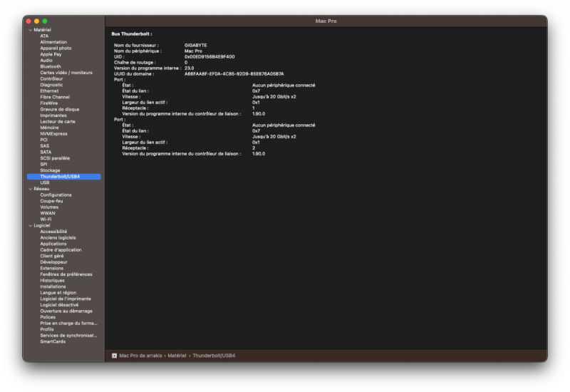The height and width of the screenshot is (392, 570).
Task: Select Anciens logiciels in the sidebar
Action: click(x=58, y=238)
